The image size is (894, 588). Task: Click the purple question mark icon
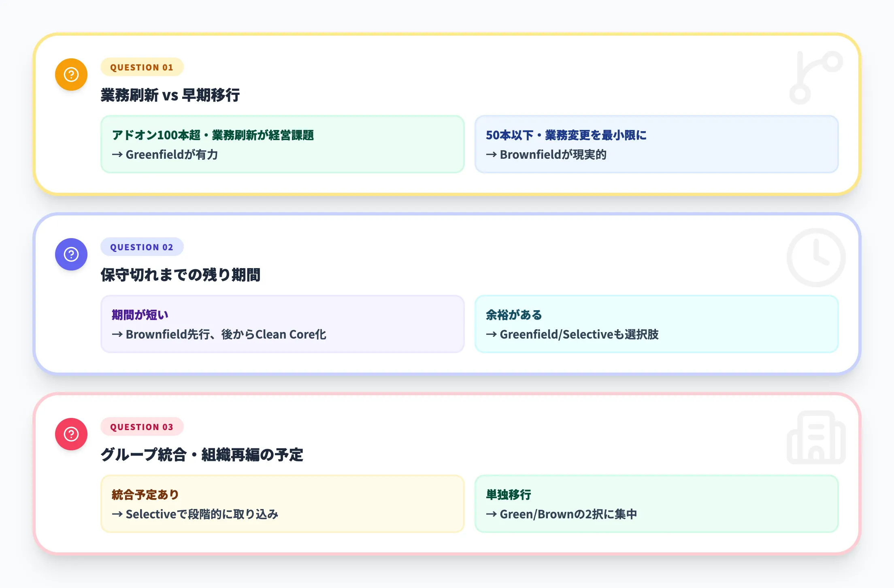pos(71,254)
